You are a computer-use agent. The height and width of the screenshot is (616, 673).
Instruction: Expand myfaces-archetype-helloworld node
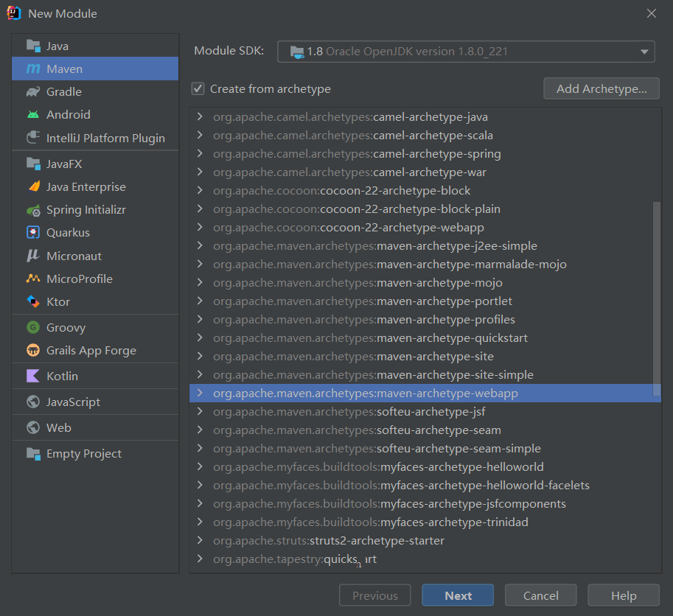pyautogui.click(x=200, y=466)
